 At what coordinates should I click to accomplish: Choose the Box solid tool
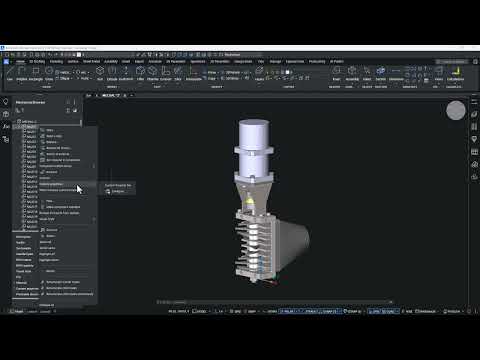pos(100,73)
